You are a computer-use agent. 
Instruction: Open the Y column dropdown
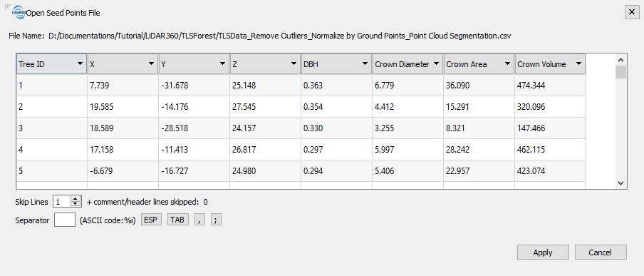click(194, 64)
